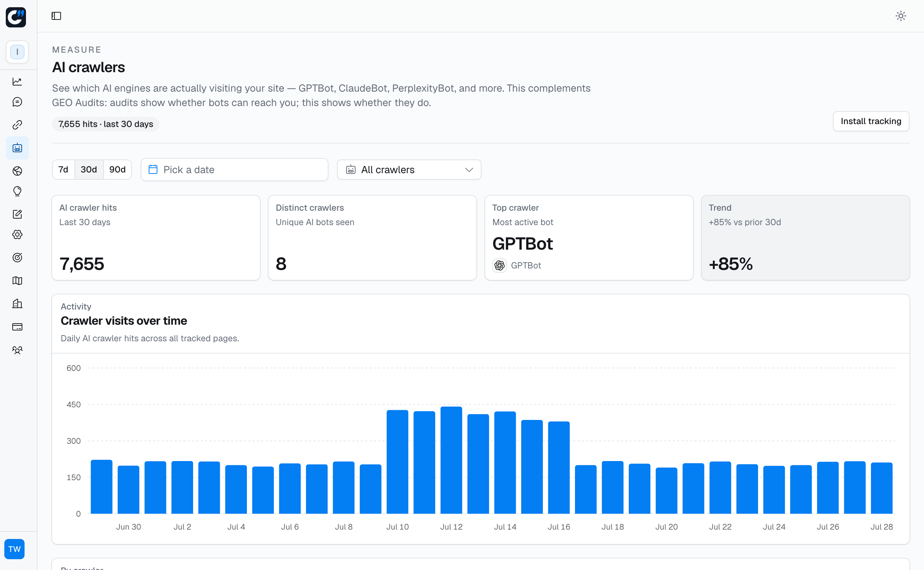This screenshot has height=570, width=924.
Task: Expand the All crawlers dropdown
Action: [x=409, y=170]
